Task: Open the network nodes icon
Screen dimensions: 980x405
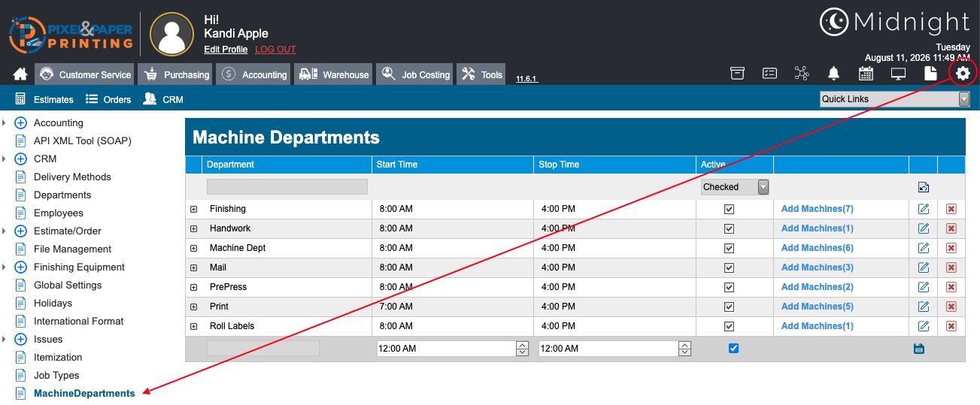Action: (x=802, y=73)
